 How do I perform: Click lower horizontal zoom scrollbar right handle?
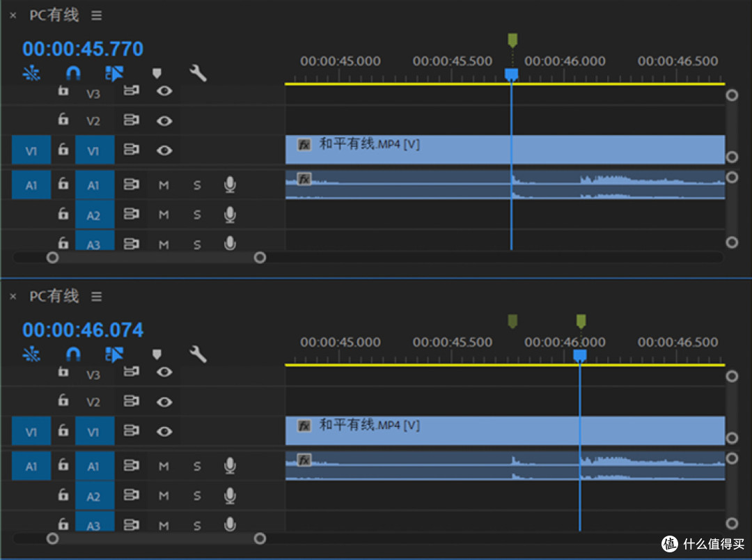coord(260,538)
